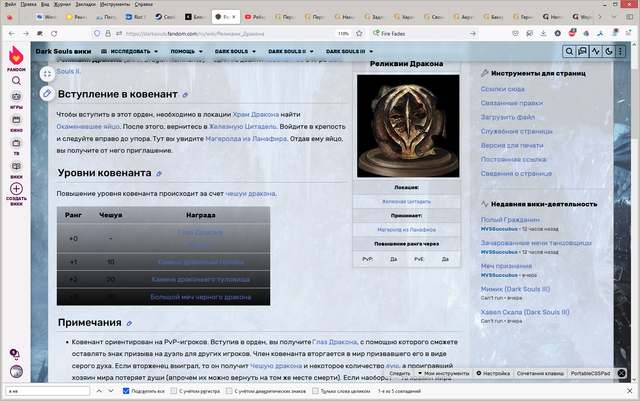Edit the Уровни ковенанта section
640x401 pixels.
coord(159,174)
